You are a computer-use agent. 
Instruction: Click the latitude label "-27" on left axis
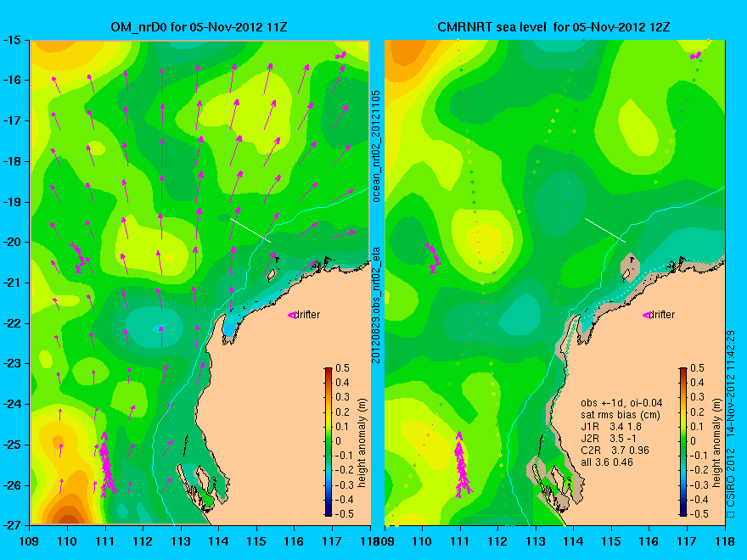pyautogui.click(x=11, y=525)
